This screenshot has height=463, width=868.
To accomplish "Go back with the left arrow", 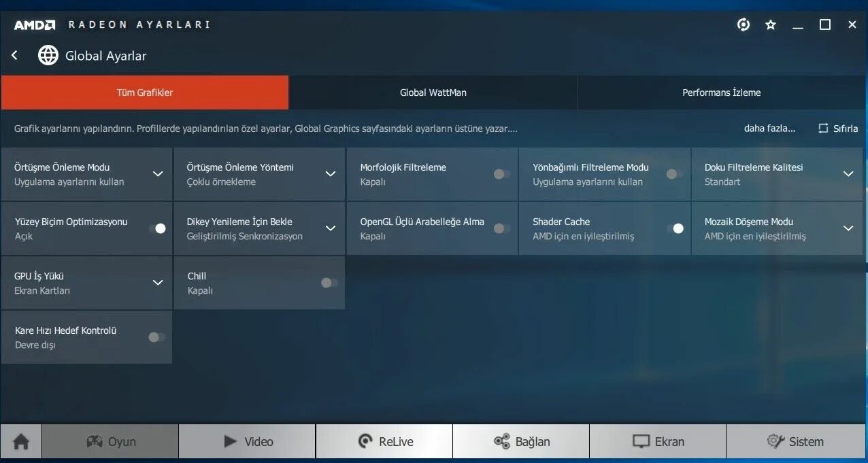I will (x=14, y=55).
